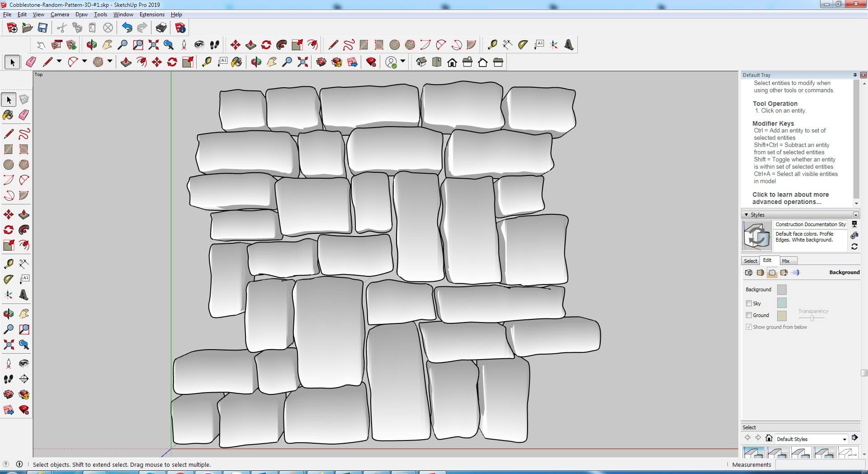This screenshot has height=474, width=868.
Task: Switch to the Mix tab in Styles
Action: click(786, 261)
